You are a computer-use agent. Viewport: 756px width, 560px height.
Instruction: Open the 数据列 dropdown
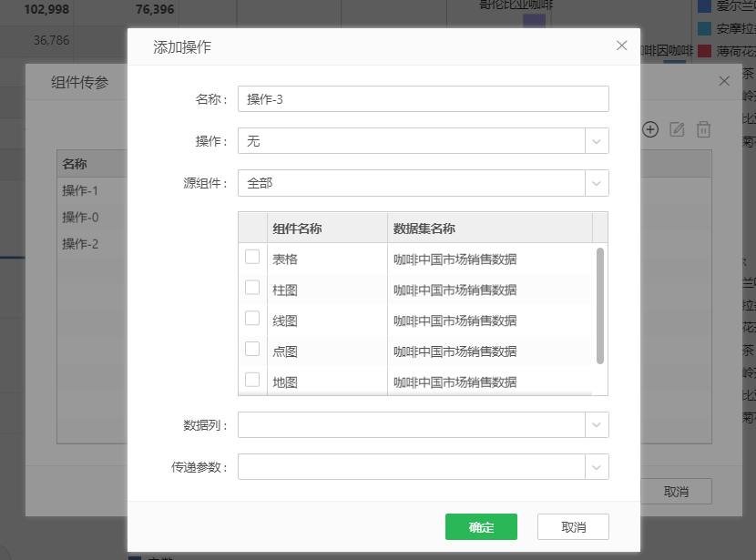point(597,425)
